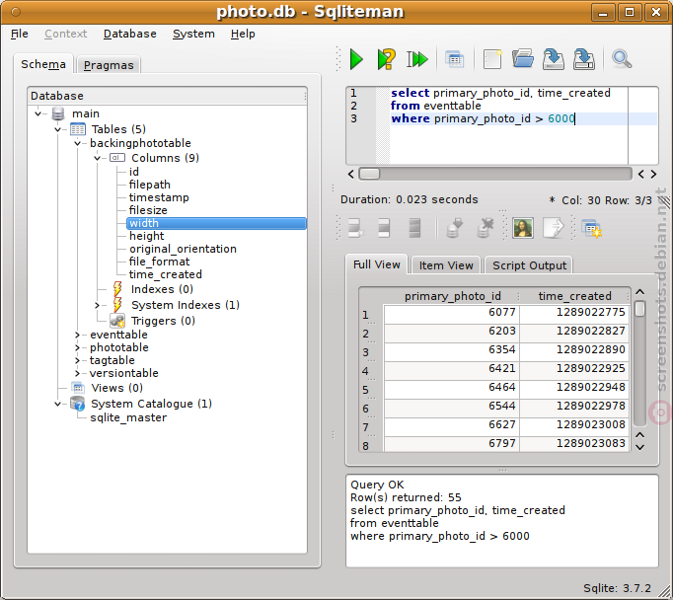The width and height of the screenshot is (673, 600).
Task: Collapse the Tables (5) node
Action: [x=58, y=129]
